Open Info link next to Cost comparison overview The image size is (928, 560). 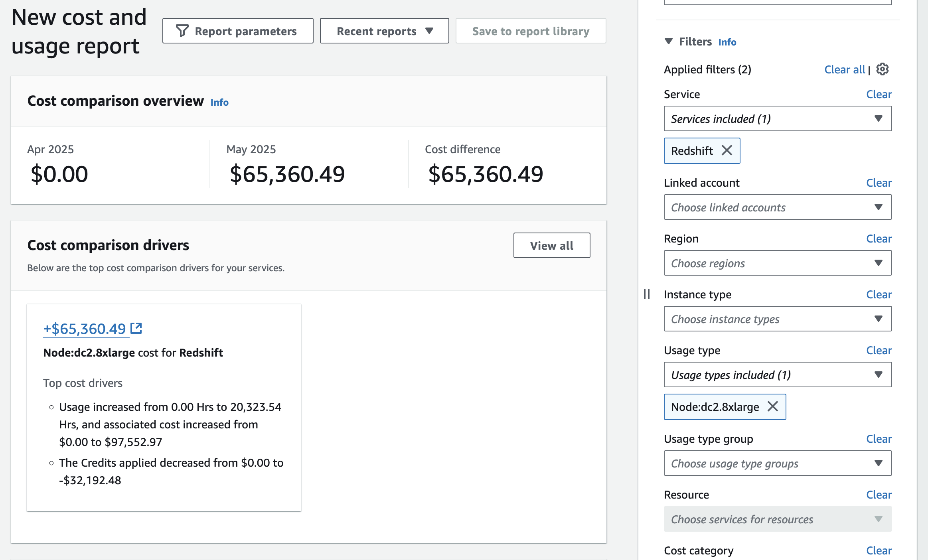click(x=219, y=102)
